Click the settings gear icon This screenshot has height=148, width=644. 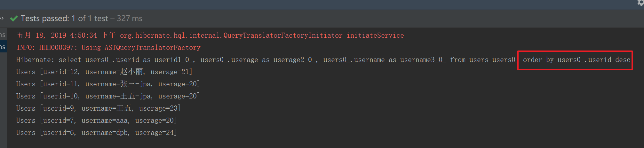[x=640, y=2]
